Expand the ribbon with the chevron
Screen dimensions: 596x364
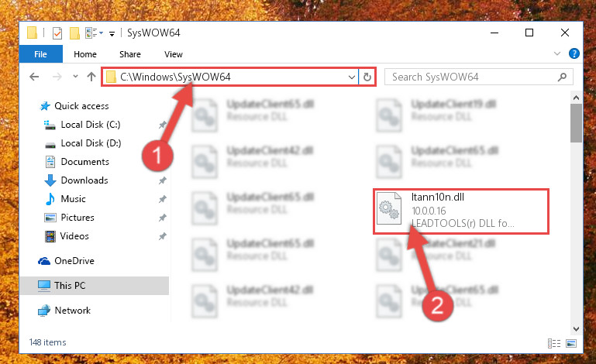click(557, 53)
